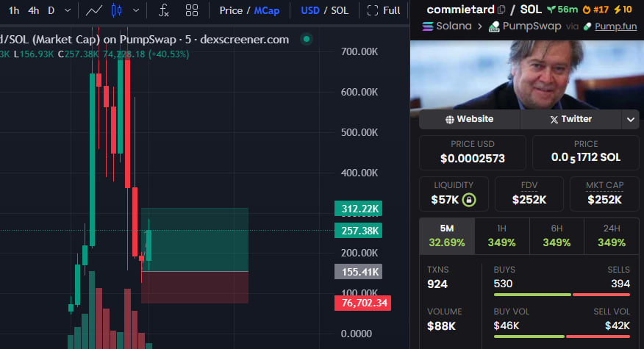Image resolution: width=644 pixels, height=349 pixels.
Task: Select the green profit zone of position tool
Action: click(195, 240)
